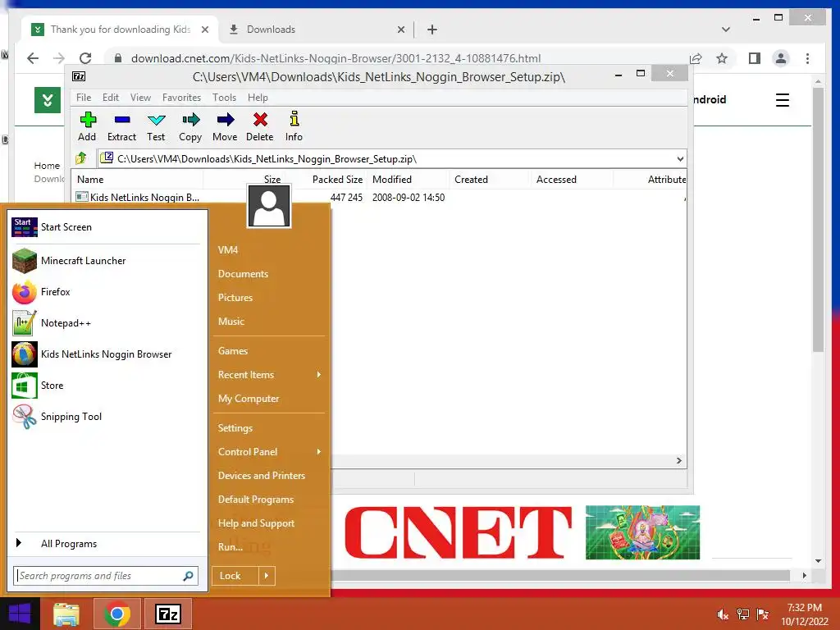The width and height of the screenshot is (840, 630).
Task: Open Help and Support
Action: coord(256,523)
